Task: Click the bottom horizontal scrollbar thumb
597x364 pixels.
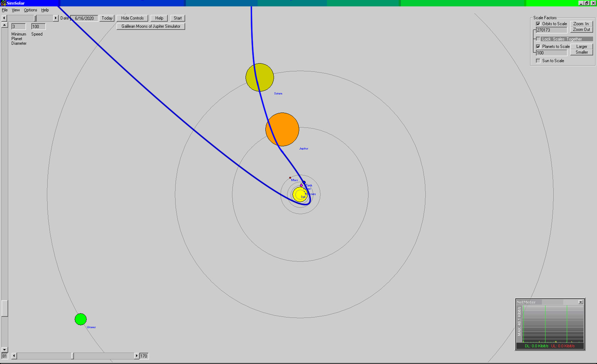Action: tap(72, 356)
